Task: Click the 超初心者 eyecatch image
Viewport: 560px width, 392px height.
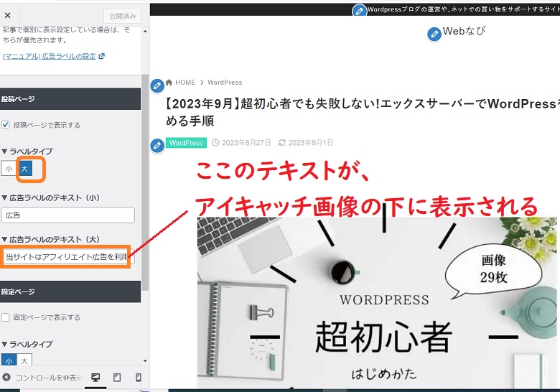Action: tap(377, 303)
